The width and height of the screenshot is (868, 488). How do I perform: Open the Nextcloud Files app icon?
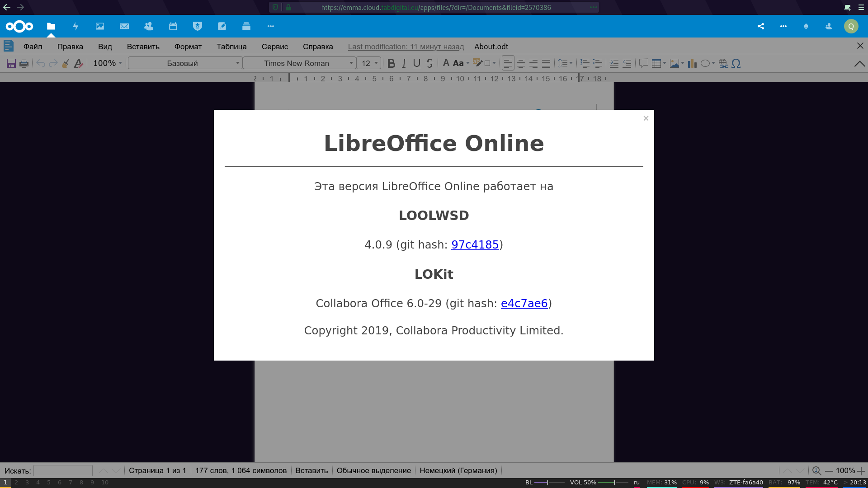pyautogui.click(x=51, y=26)
